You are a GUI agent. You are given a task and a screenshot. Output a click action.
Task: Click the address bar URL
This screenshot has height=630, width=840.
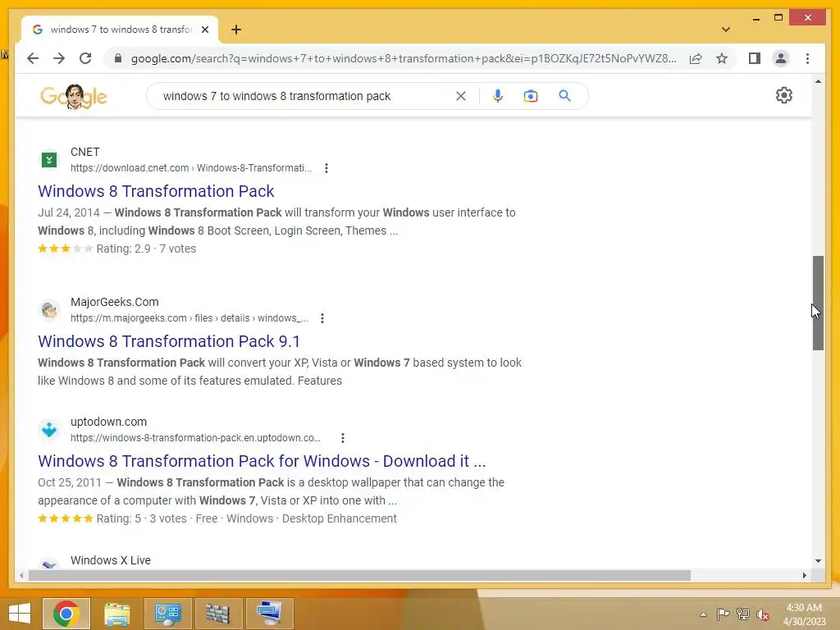click(x=404, y=58)
